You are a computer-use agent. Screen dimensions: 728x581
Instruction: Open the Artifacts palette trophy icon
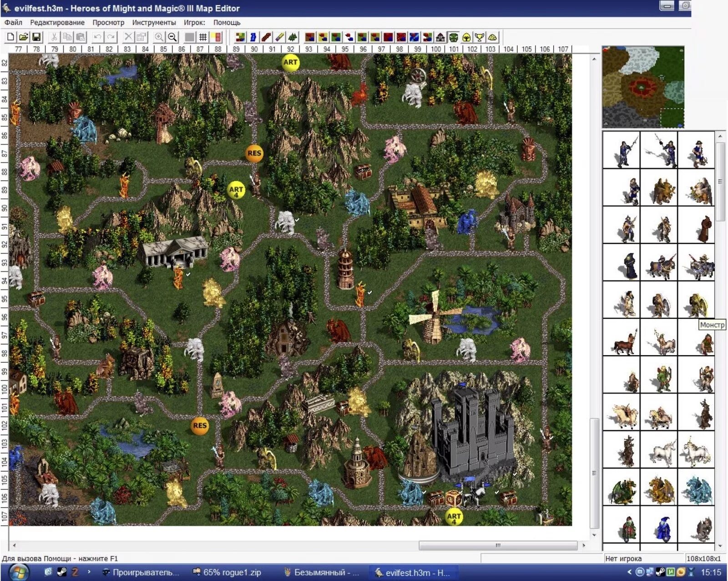(x=479, y=37)
